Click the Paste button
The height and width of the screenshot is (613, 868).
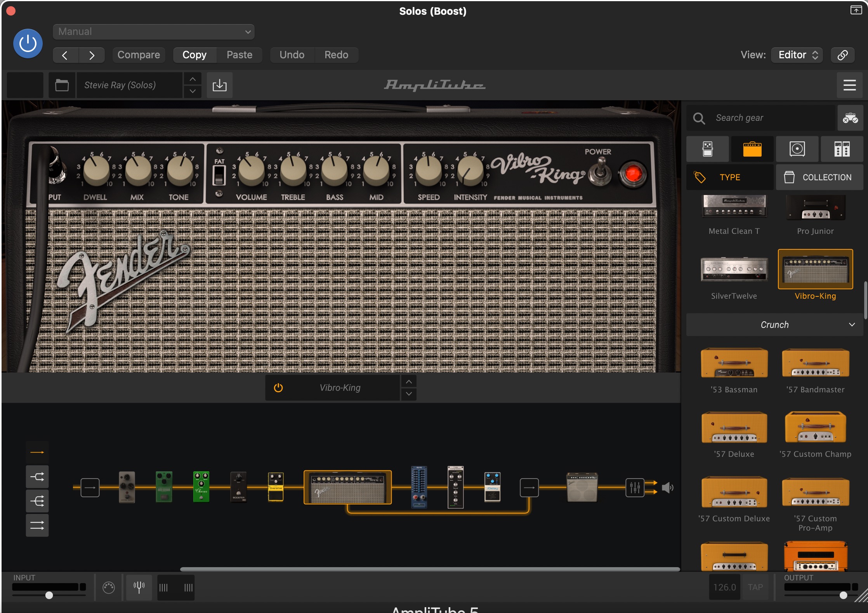(240, 55)
